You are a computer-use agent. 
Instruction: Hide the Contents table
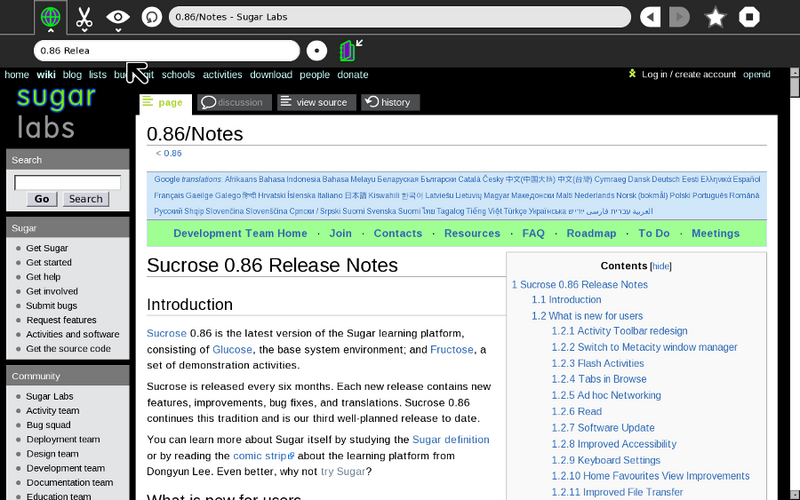(x=661, y=266)
